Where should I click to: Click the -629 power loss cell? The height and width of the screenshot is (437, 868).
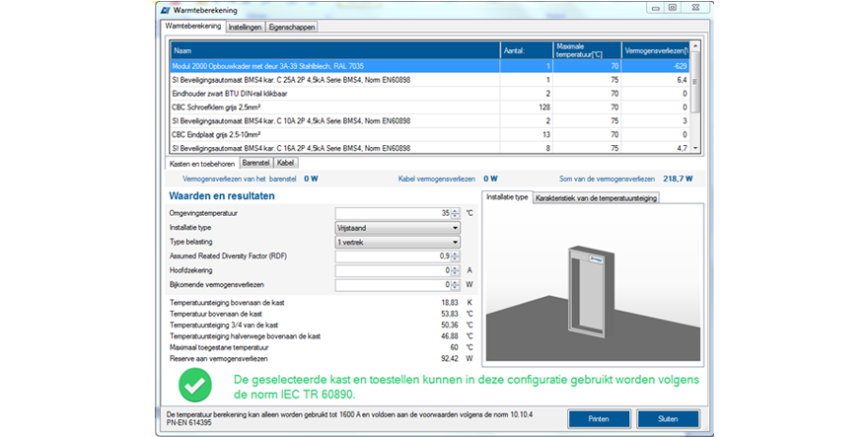pos(656,66)
